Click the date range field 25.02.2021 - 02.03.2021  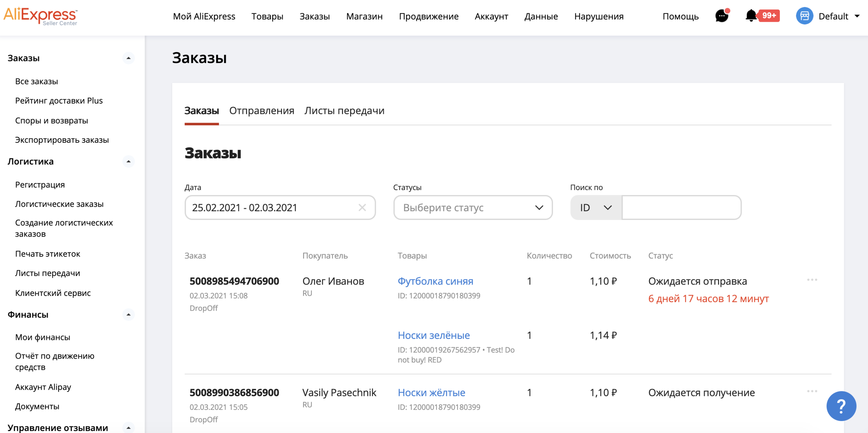click(280, 207)
